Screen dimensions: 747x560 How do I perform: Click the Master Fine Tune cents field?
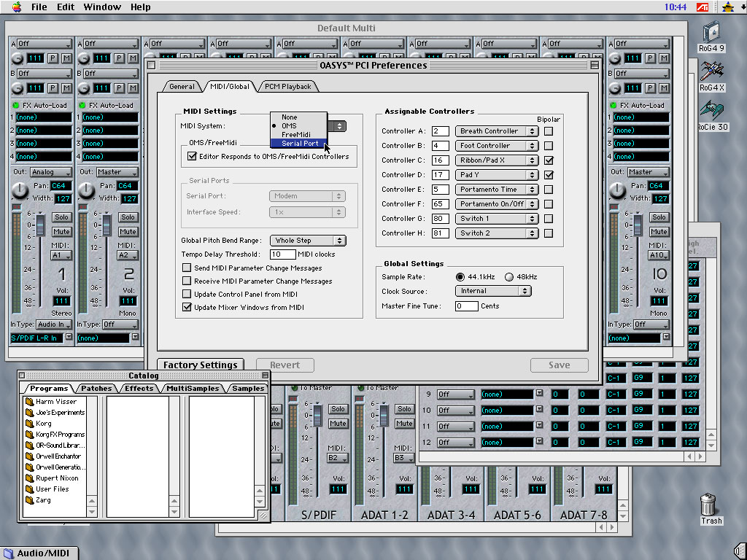coord(466,306)
